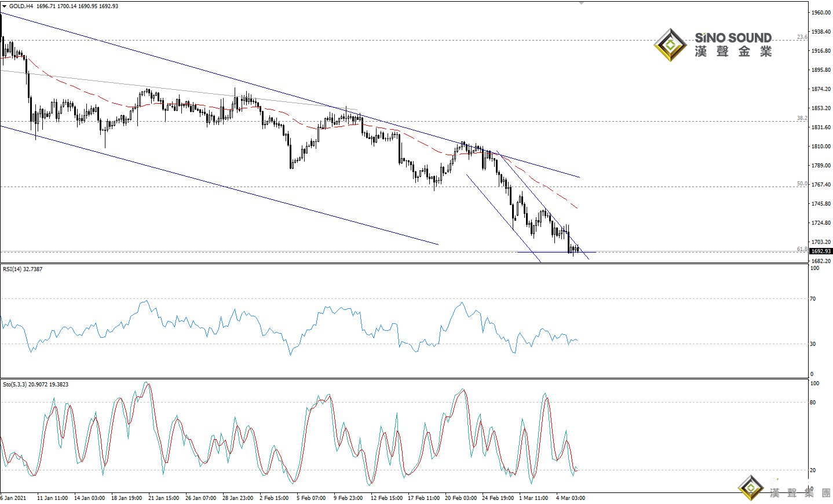Image resolution: width=833 pixels, height=504 pixels.
Task: Click the dropdown triangle beside GOLD,H4
Action: pyautogui.click(x=5, y=6)
